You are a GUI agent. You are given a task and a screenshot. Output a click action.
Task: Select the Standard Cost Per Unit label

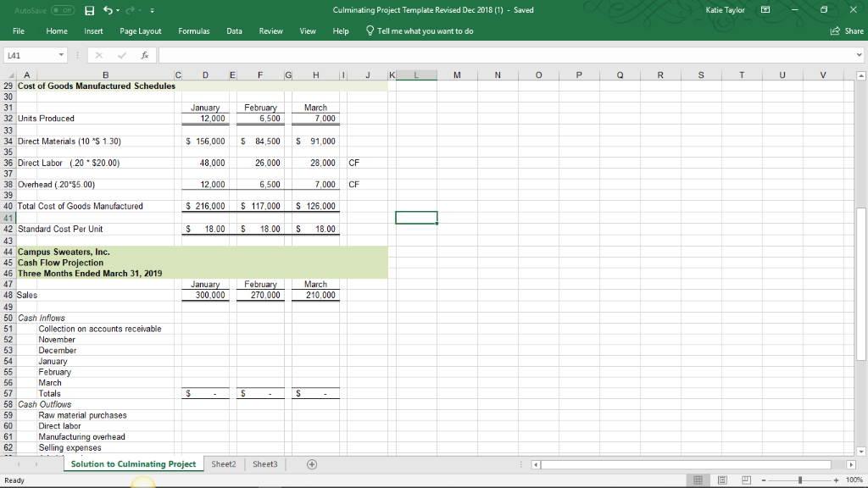[60, 229]
